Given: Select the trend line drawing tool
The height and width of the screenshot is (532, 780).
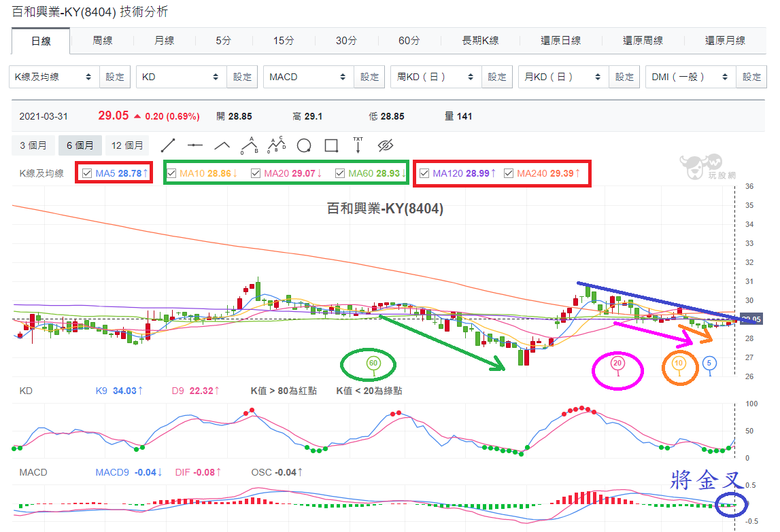Looking at the screenshot, I should (168, 145).
